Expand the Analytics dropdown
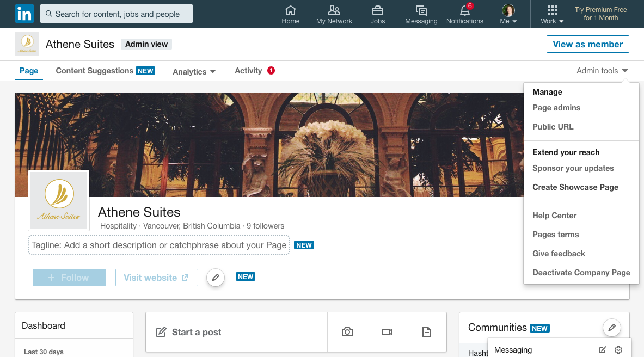 point(194,71)
